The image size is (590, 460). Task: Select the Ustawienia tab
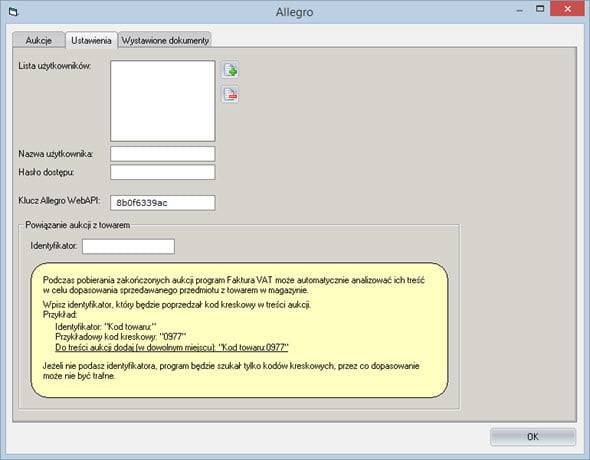pyautogui.click(x=91, y=40)
